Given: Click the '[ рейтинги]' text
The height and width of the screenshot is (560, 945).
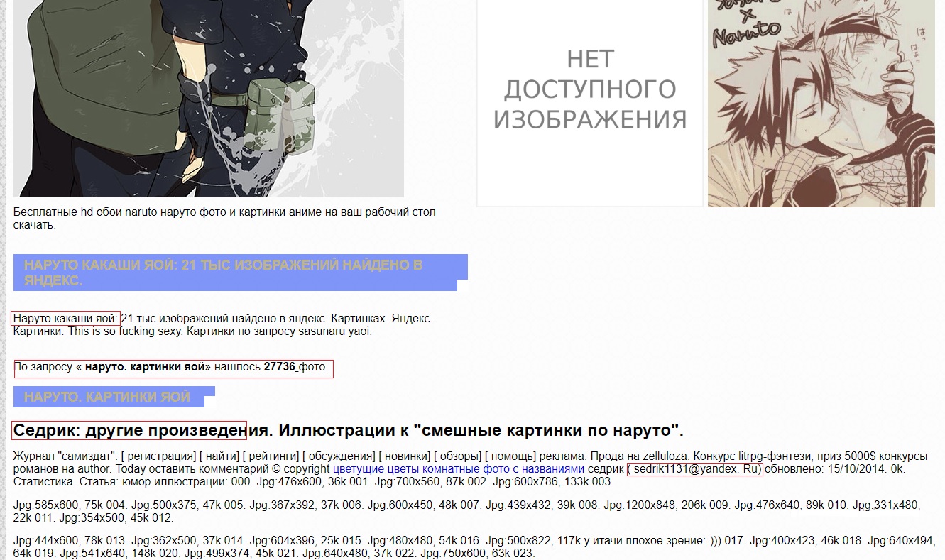Looking at the screenshot, I should pos(271,456).
